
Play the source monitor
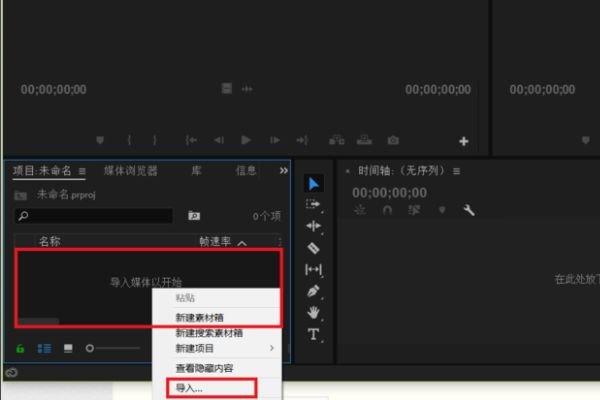point(246,140)
